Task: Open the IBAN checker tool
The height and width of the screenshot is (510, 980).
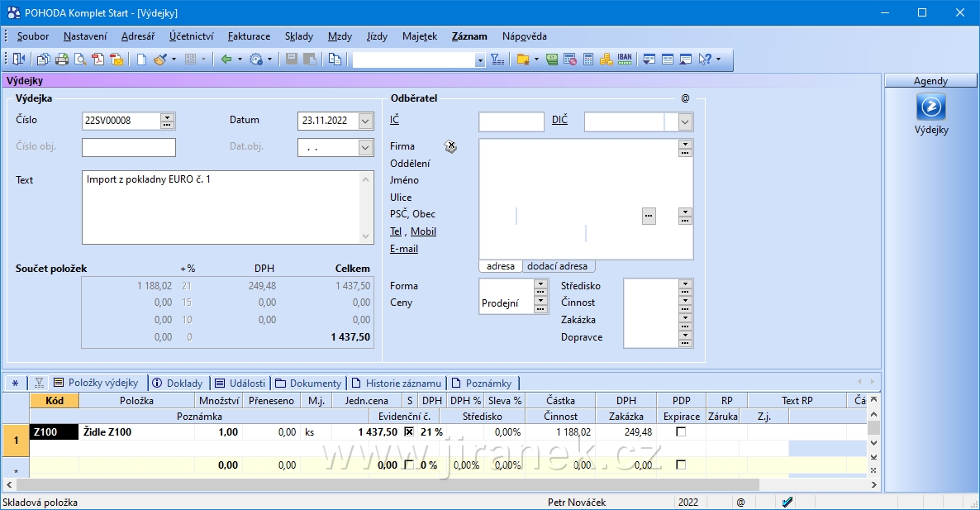Action: (x=625, y=60)
